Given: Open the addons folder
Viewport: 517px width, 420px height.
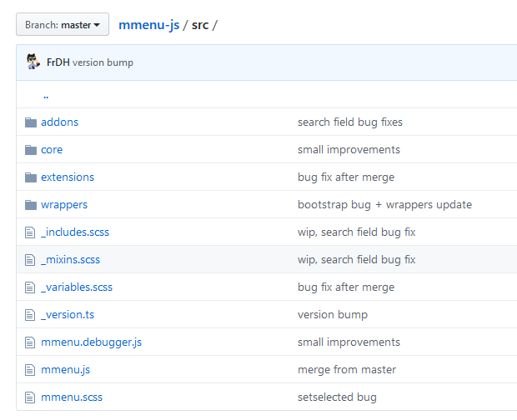Looking at the screenshot, I should click(59, 122).
